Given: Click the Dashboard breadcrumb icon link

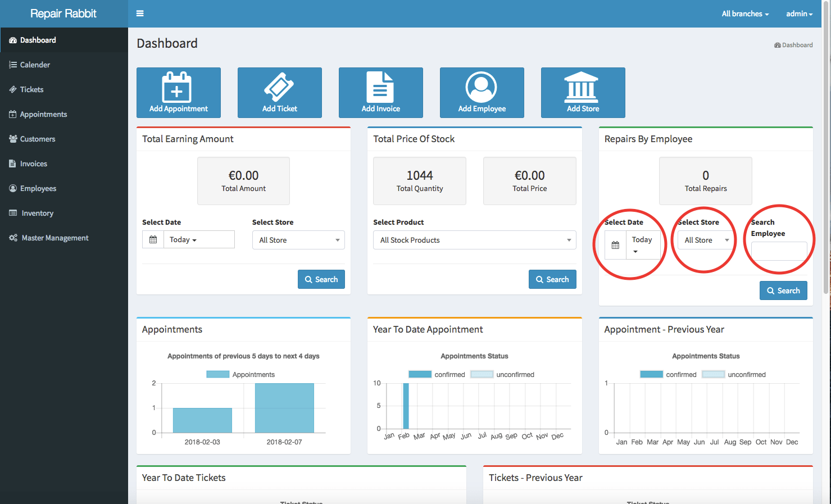Looking at the screenshot, I should pos(793,45).
